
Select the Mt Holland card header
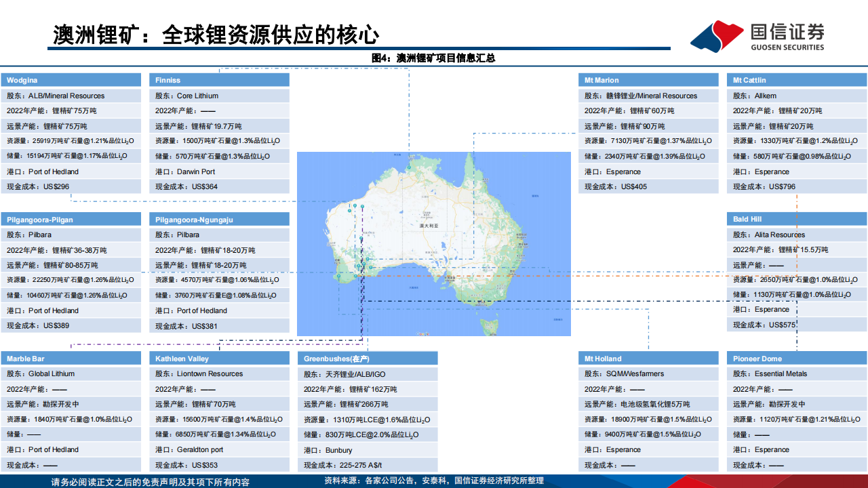click(648, 359)
